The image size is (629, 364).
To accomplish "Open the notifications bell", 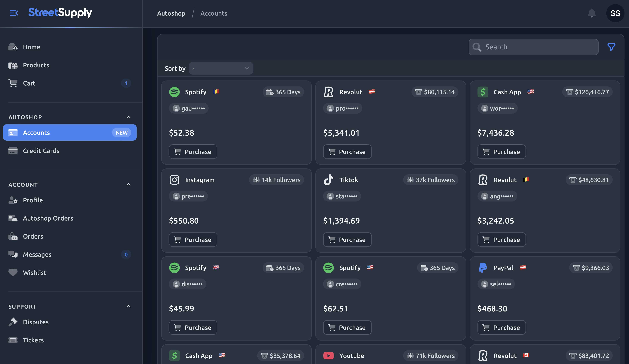I will 592,13.
